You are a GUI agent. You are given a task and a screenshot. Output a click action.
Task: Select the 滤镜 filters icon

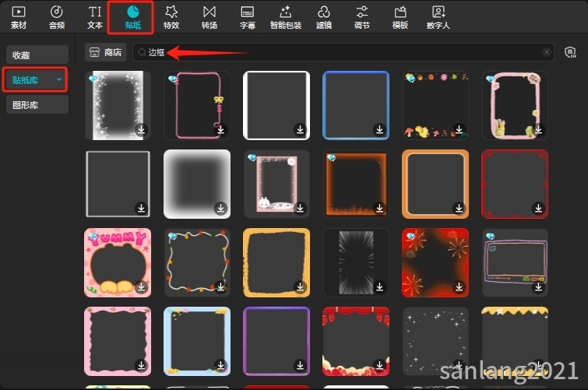324,17
